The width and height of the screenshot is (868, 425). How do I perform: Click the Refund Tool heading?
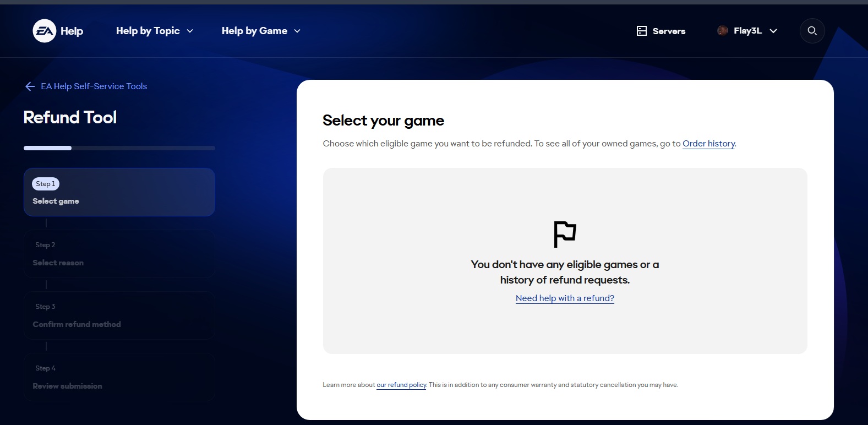click(x=70, y=117)
